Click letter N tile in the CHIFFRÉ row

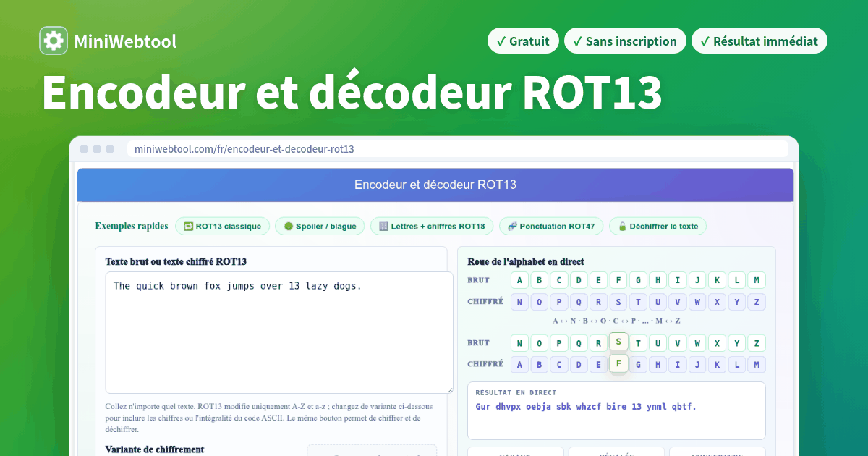(x=519, y=302)
